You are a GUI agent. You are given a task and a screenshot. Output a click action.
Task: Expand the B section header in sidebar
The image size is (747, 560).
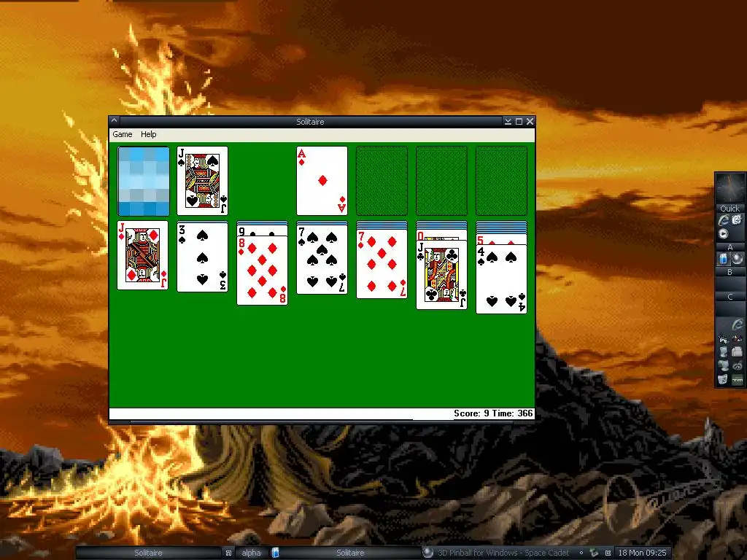[x=729, y=273]
